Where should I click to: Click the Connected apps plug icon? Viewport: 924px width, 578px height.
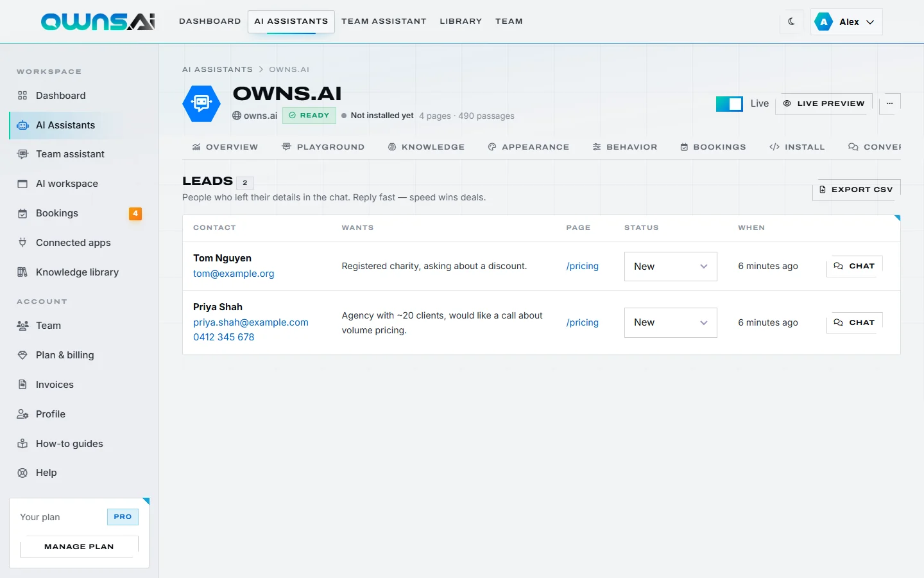tap(22, 243)
